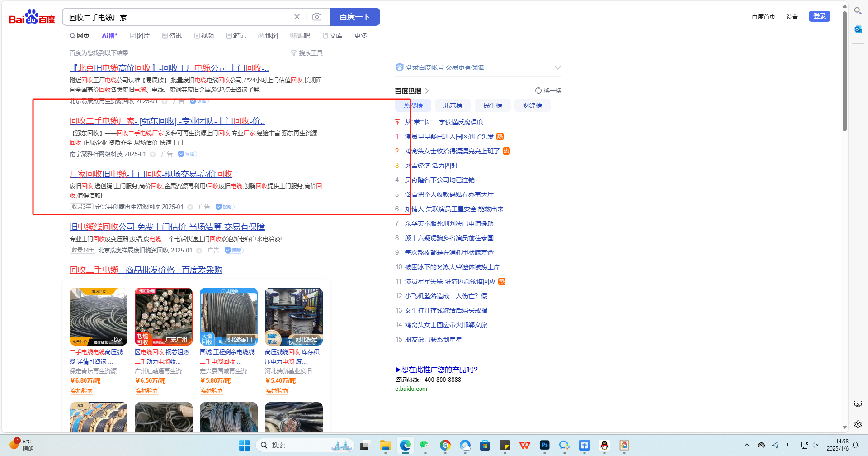Open sidebar settings gear icon
The height and width of the screenshot is (456, 868).
click(x=858, y=424)
